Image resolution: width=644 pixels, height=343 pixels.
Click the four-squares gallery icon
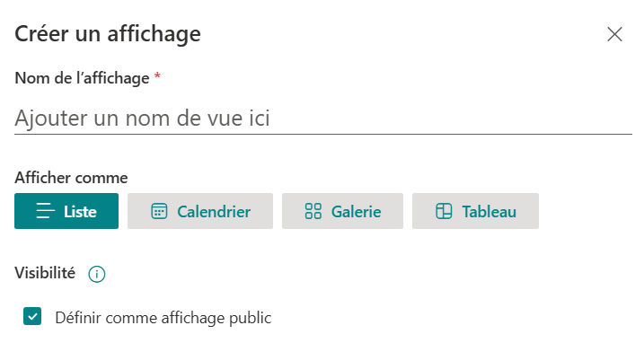pyautogui.click(x=313, y=211)
